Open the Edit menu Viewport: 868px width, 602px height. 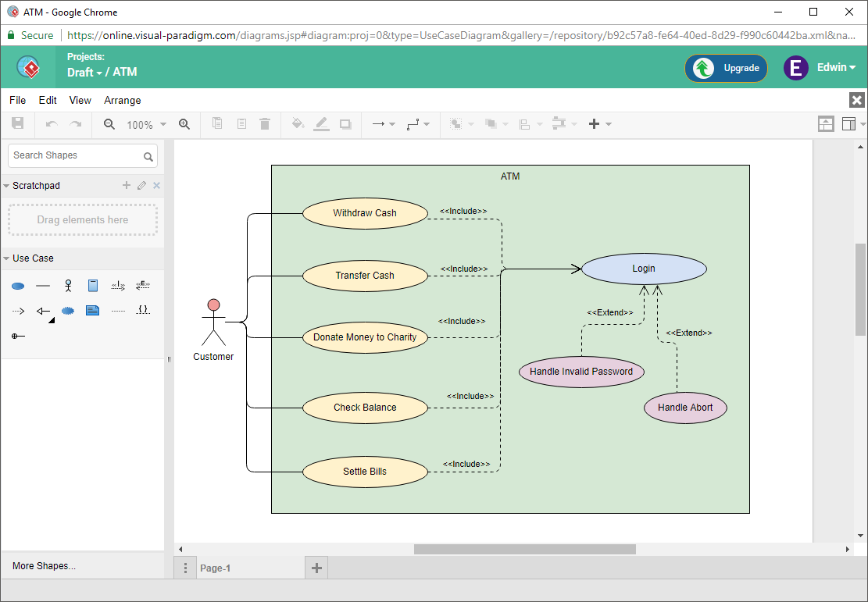click(48, 100)
